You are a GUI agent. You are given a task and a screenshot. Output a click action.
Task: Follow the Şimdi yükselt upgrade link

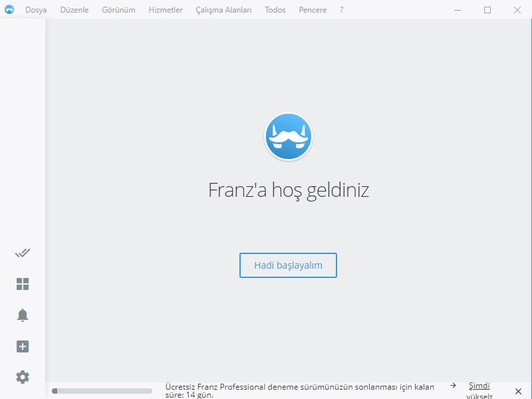[479, 391]
